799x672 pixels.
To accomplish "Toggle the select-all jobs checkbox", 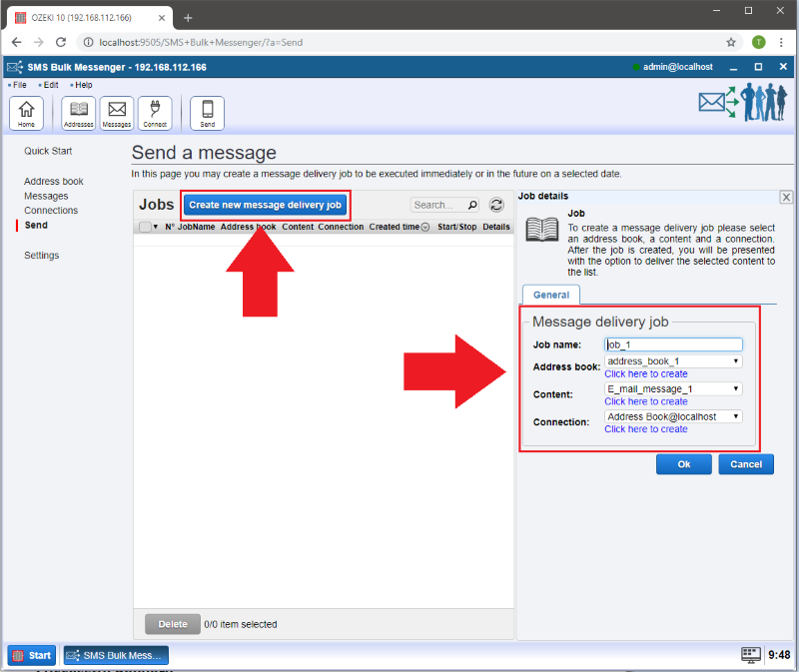I will coord(145,227).
